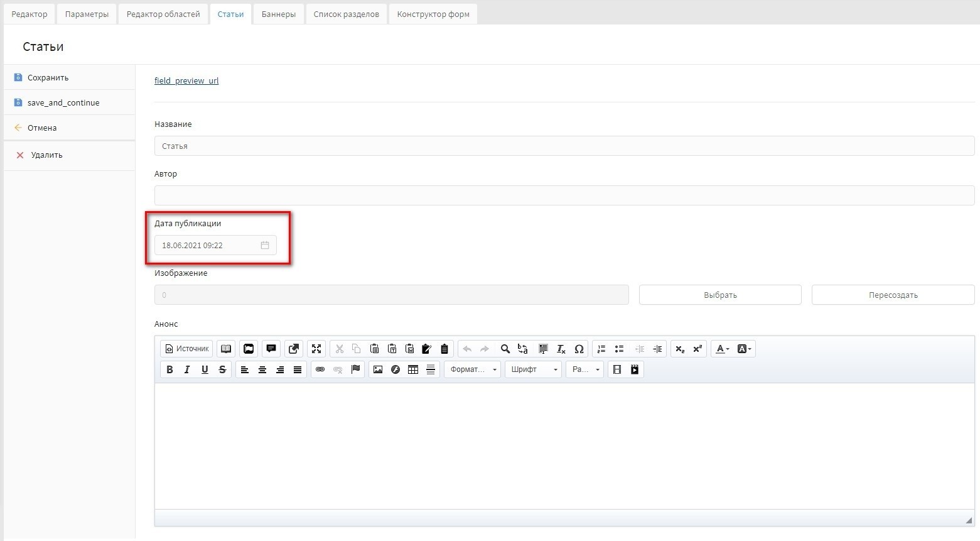Insert numbered list in editor
Image resolution: width=980 pixels, height=541 pixels.
(x=601, y=349)
